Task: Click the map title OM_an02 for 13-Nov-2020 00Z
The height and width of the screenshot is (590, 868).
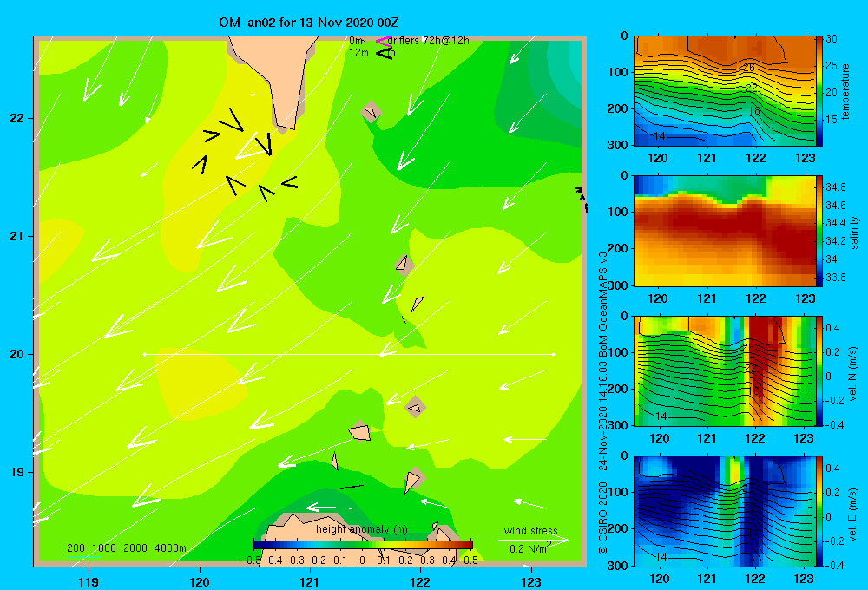Action: click(309, 23)
